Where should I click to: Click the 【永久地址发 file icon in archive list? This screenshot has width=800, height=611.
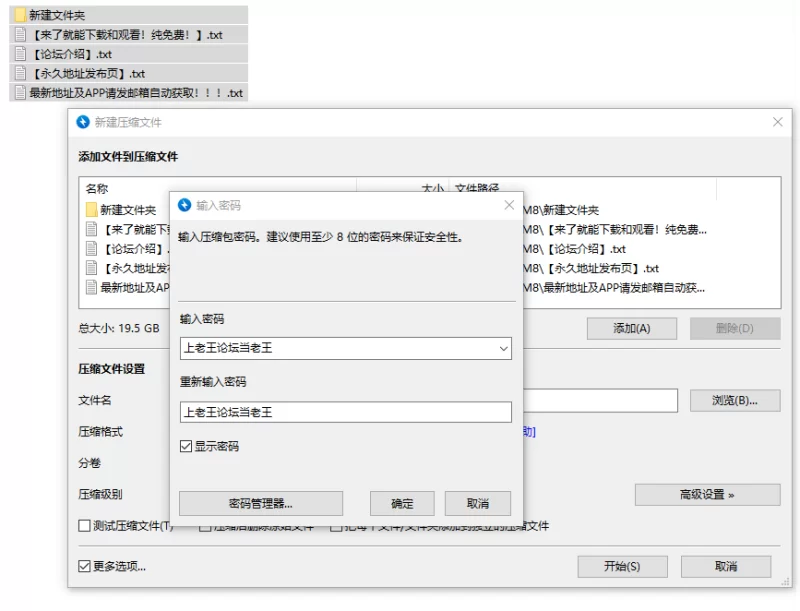tap(91, 268)
